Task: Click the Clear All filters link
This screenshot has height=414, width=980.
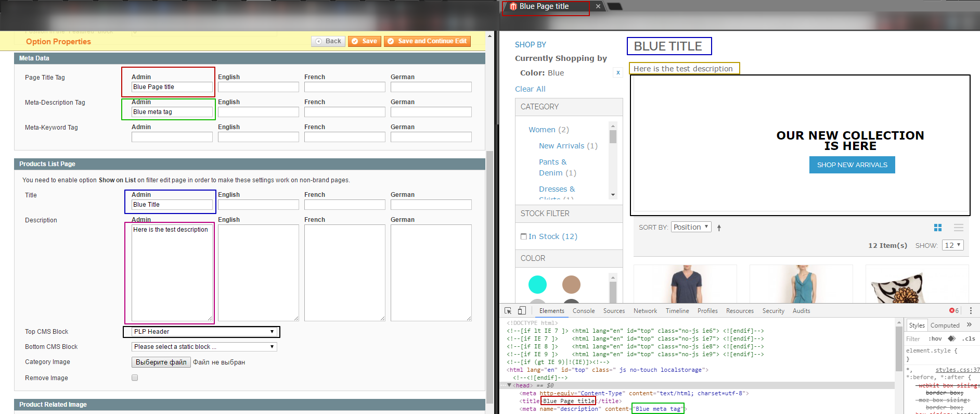Action: [x=530, y=89]
